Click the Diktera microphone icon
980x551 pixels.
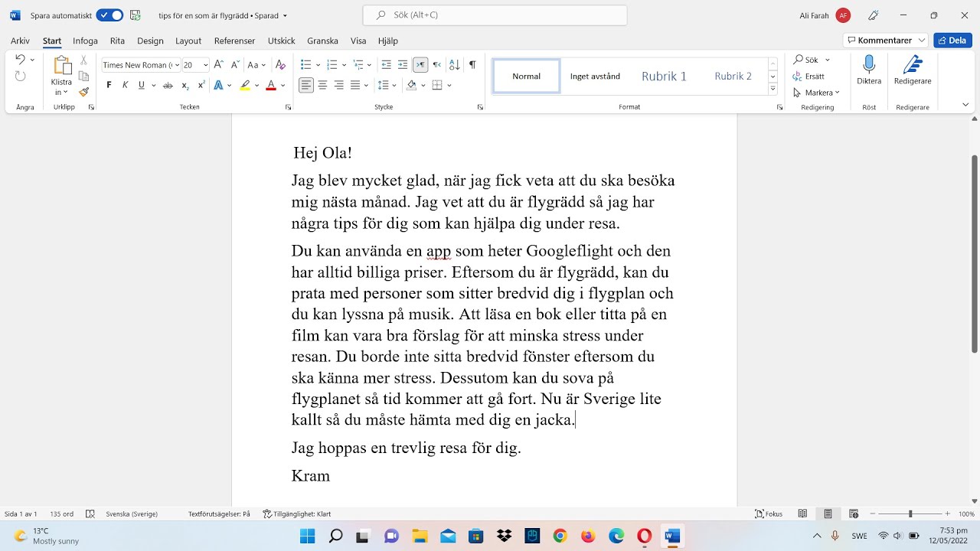point(869,64)
